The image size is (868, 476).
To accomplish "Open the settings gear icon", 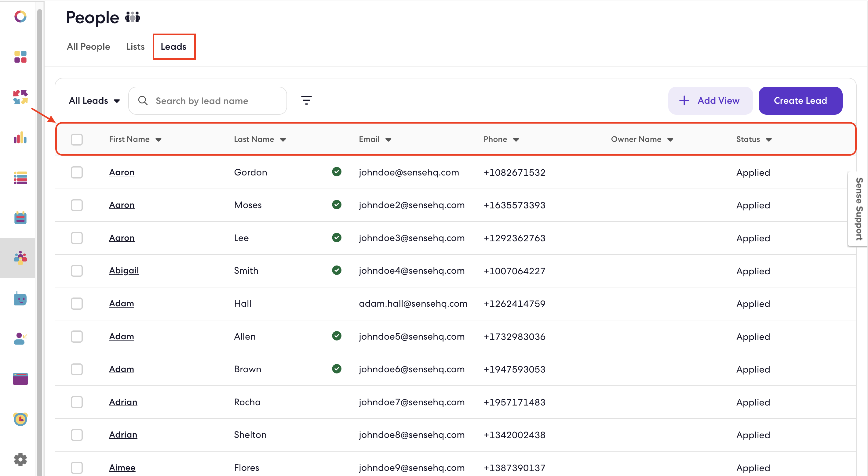I will pos(20,459).
